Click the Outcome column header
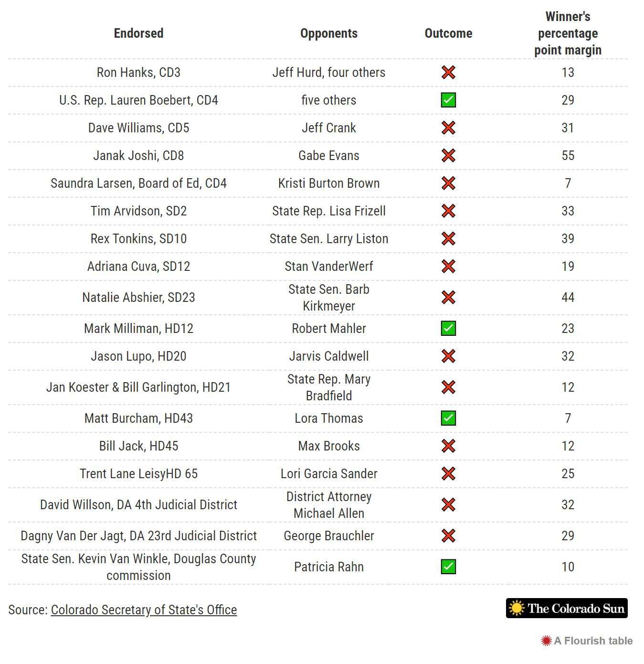 448,33
